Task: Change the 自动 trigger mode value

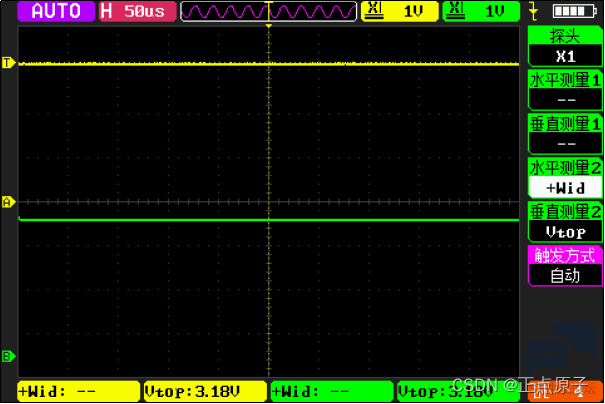Action: [x=565, y=275]
